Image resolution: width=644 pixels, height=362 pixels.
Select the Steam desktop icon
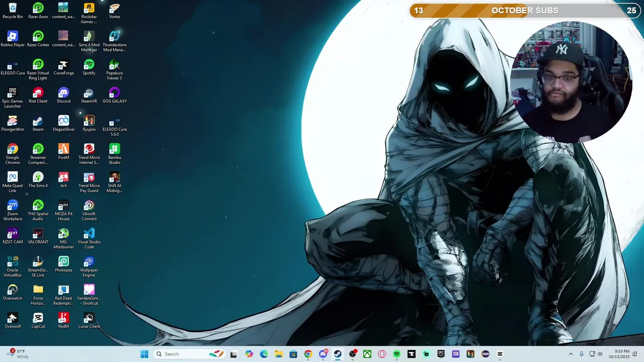38,124
